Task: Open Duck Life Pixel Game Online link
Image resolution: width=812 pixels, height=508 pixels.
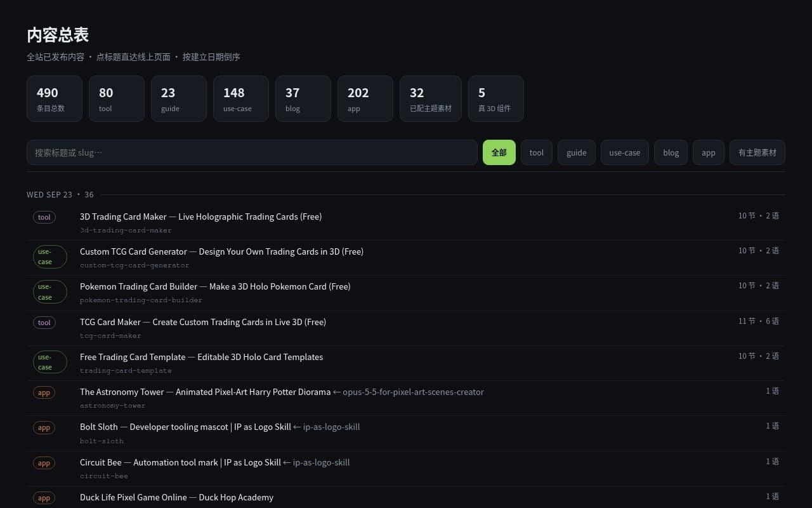Action: coord(176,497)
